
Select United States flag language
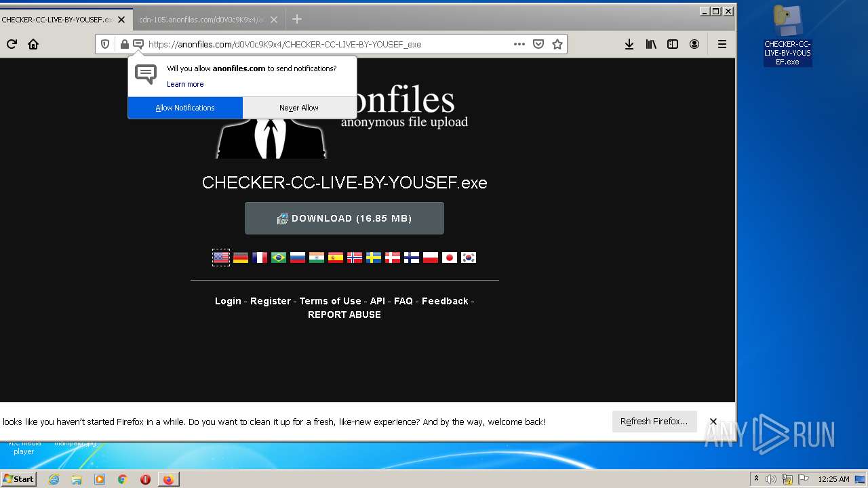tap(221, 258)
